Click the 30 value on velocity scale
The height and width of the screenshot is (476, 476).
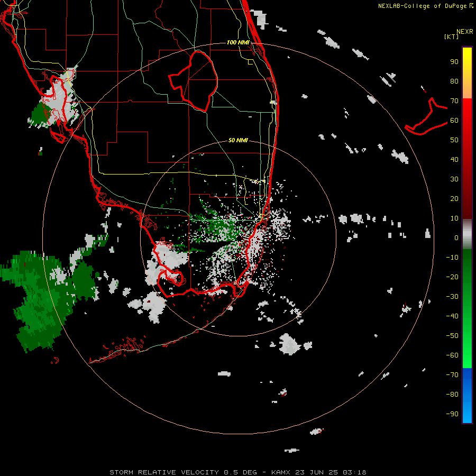(x=454, y=179)
